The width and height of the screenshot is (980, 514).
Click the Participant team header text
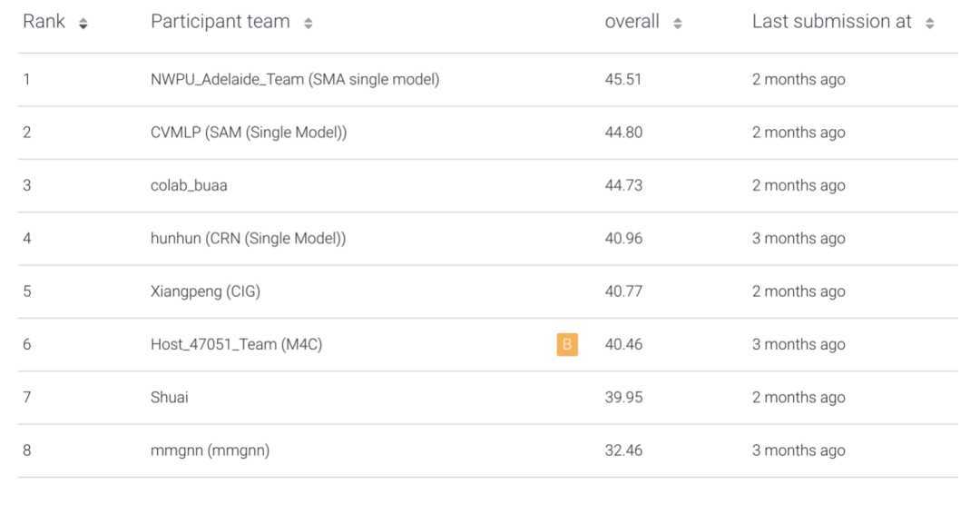220,22
